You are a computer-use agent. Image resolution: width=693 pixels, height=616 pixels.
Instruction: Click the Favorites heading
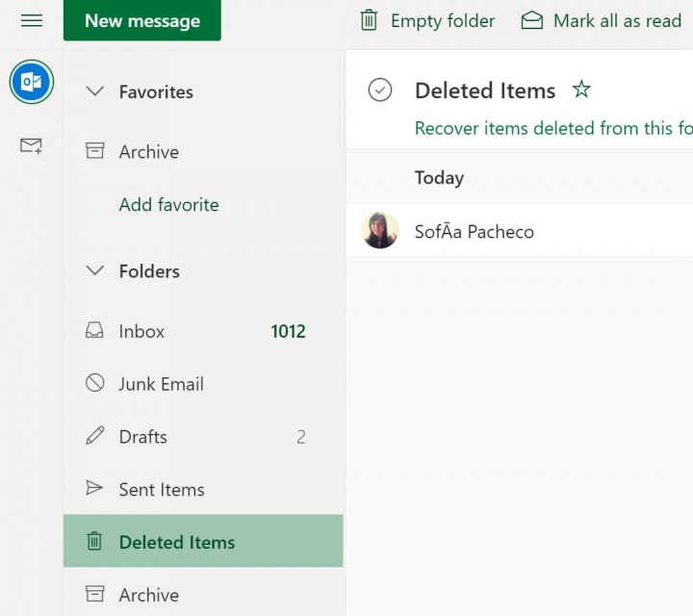click(x=156, y=91)
